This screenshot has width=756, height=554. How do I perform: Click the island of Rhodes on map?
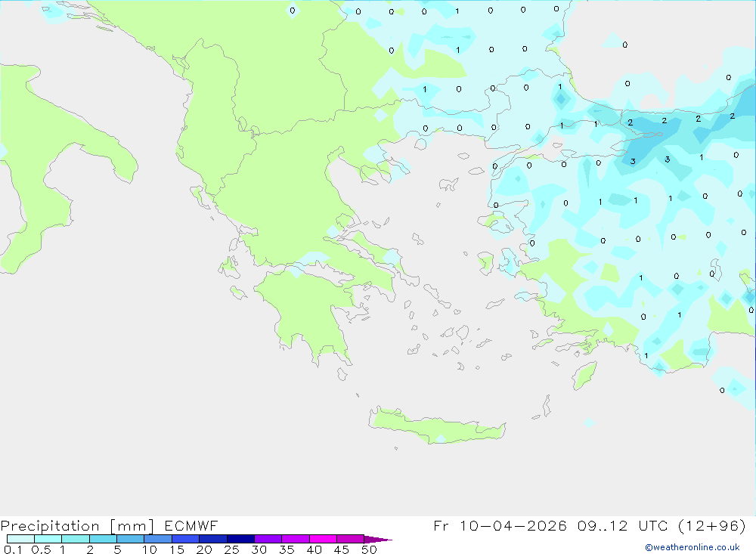pos(584,376)
